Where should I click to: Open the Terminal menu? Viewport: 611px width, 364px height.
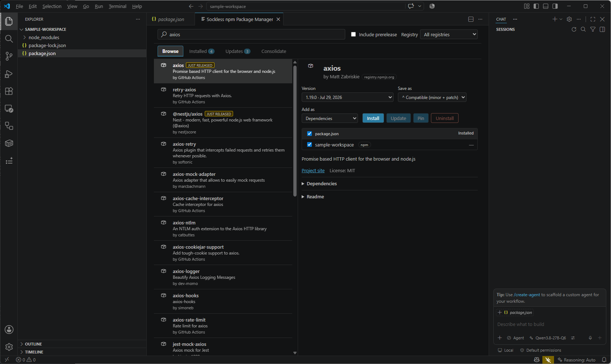pos(118,6)
